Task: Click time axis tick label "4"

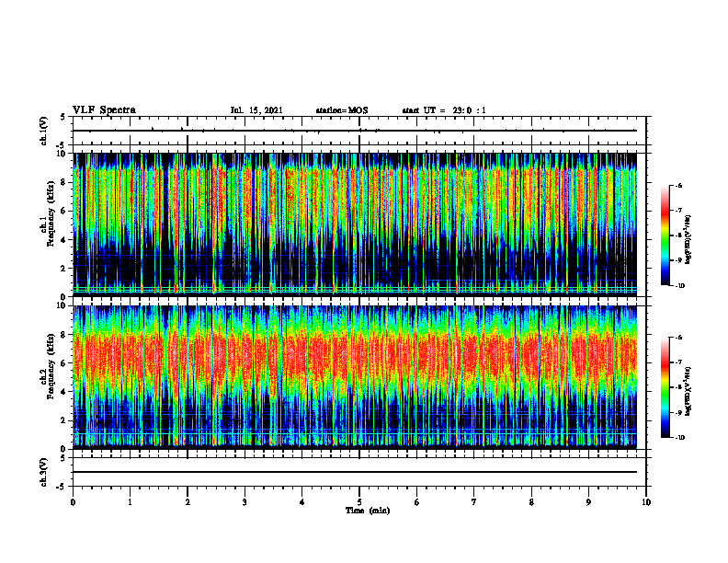Action: (x=302, y=502)
